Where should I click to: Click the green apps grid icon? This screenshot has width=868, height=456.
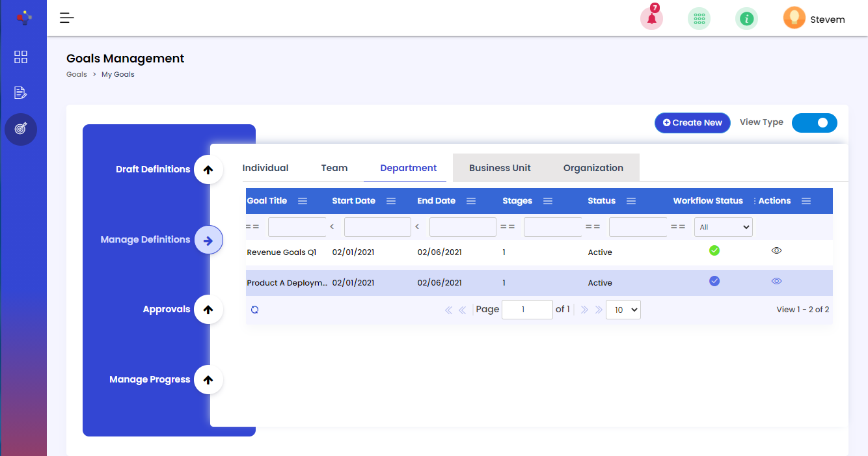tap(699, 19)
